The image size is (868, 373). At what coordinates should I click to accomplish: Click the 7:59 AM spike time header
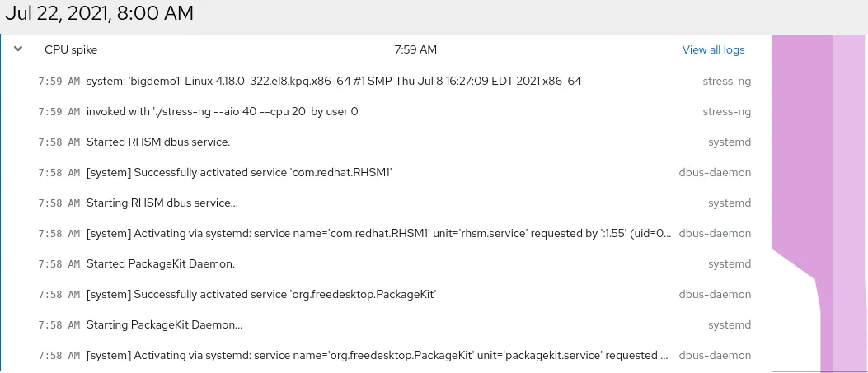[x=415, y=49]
